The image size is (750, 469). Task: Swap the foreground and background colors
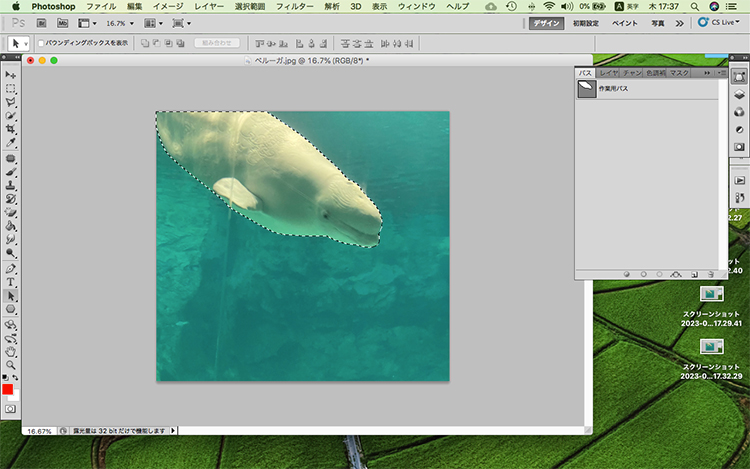coord(15,377)
